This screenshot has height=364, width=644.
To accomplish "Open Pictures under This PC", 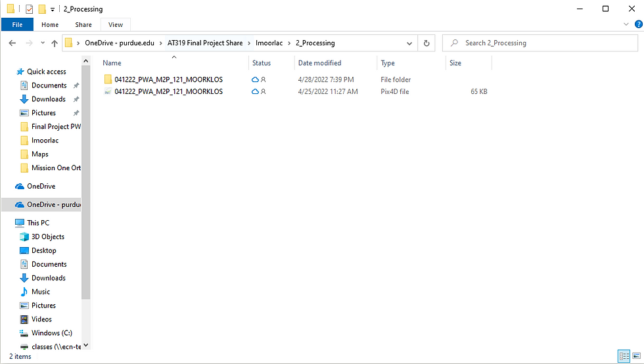I will (x=43, y=306).
